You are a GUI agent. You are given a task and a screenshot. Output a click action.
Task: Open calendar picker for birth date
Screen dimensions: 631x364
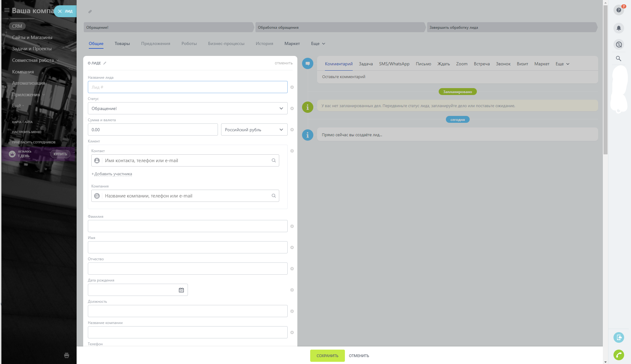point(181,290)
